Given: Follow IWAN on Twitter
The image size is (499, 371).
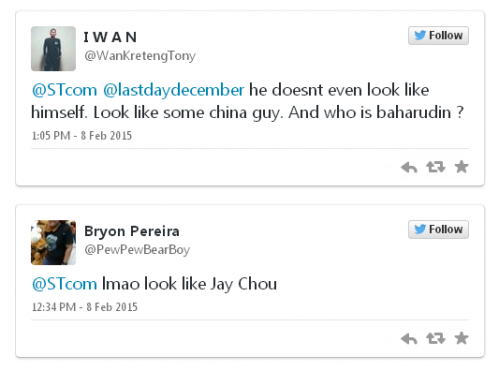Looking at the screenshot, I should click(x=438, y=35).
